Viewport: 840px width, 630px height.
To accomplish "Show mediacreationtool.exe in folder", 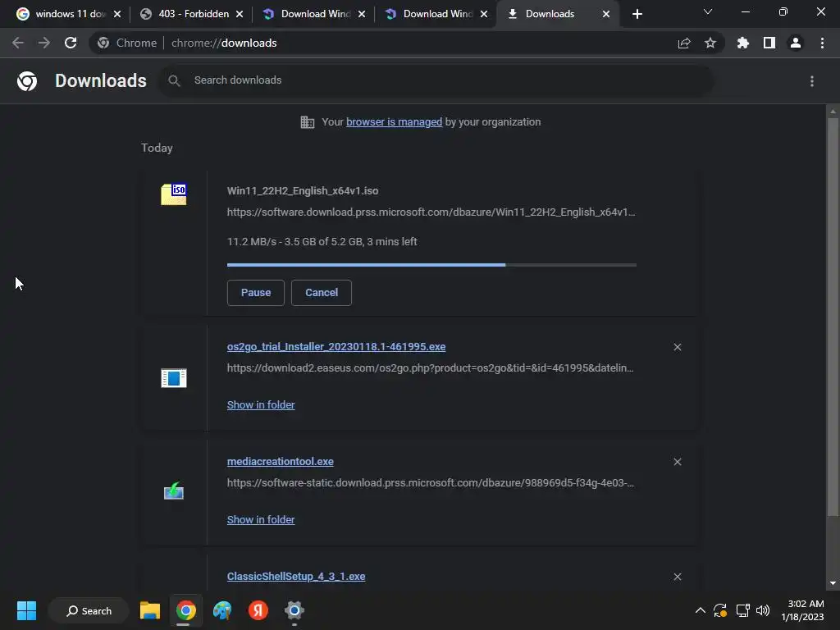I will (261, 519).
